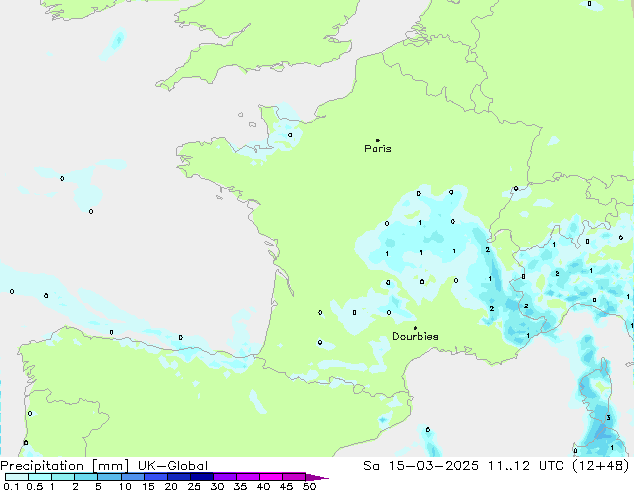Click the legend label '20'

point(171,486)
